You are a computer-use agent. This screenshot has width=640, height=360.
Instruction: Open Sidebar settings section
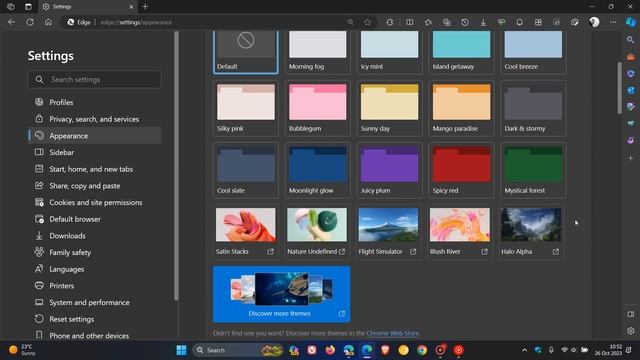tap(95, 152)
